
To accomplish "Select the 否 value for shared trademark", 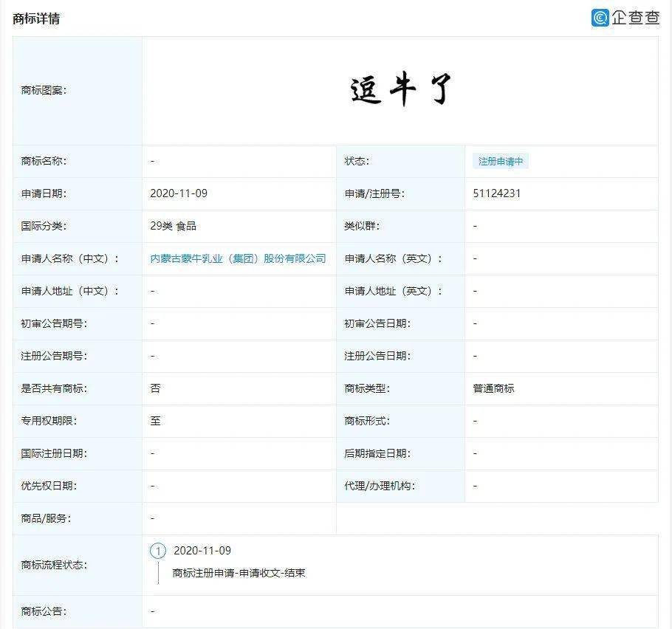I will 155,388.
